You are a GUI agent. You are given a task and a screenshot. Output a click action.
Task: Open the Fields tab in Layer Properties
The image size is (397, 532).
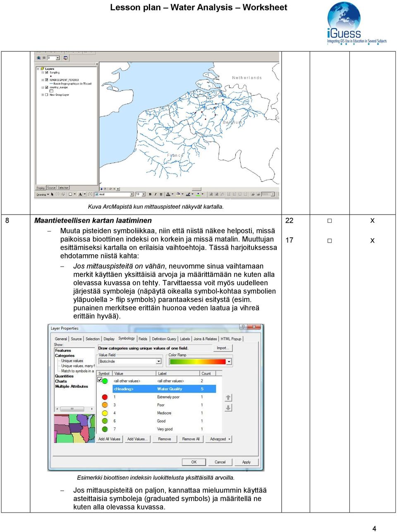coord(143,339)
